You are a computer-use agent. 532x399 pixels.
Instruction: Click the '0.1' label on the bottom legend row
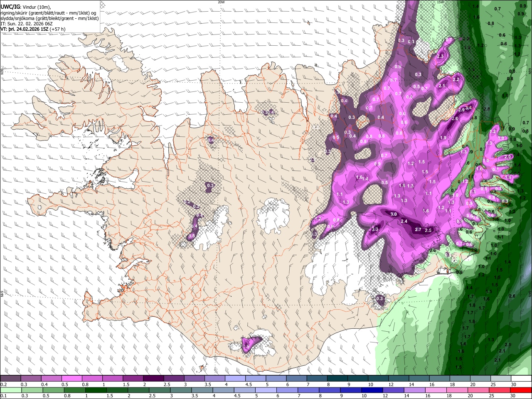4,397
